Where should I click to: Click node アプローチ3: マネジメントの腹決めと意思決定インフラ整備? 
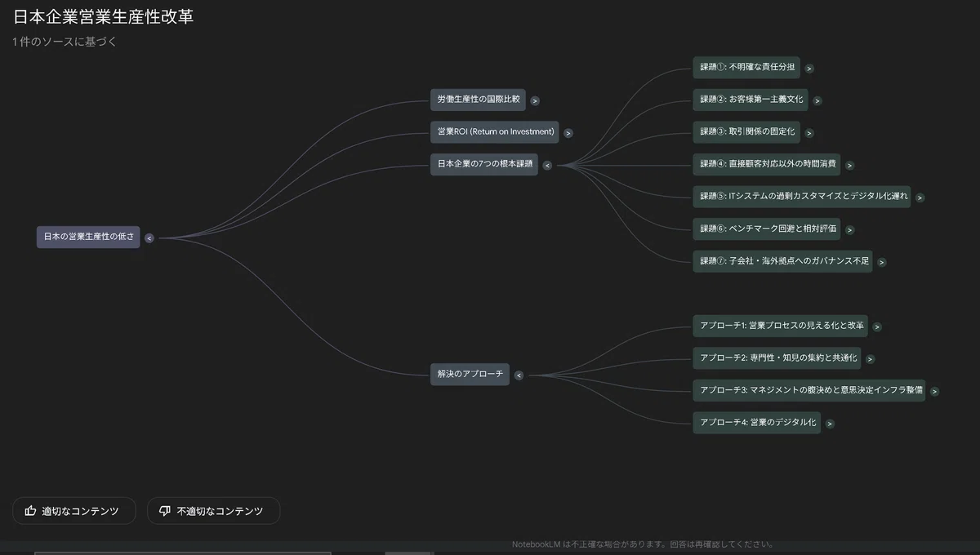coord(810,390)
